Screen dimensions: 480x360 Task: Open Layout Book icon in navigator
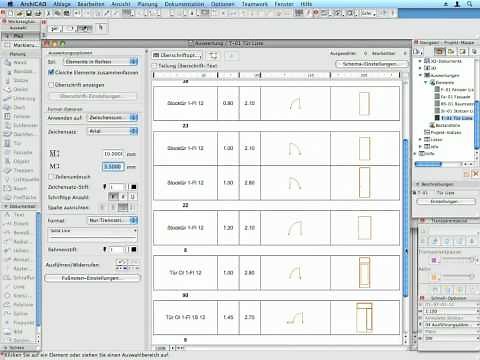pos(462,52)
